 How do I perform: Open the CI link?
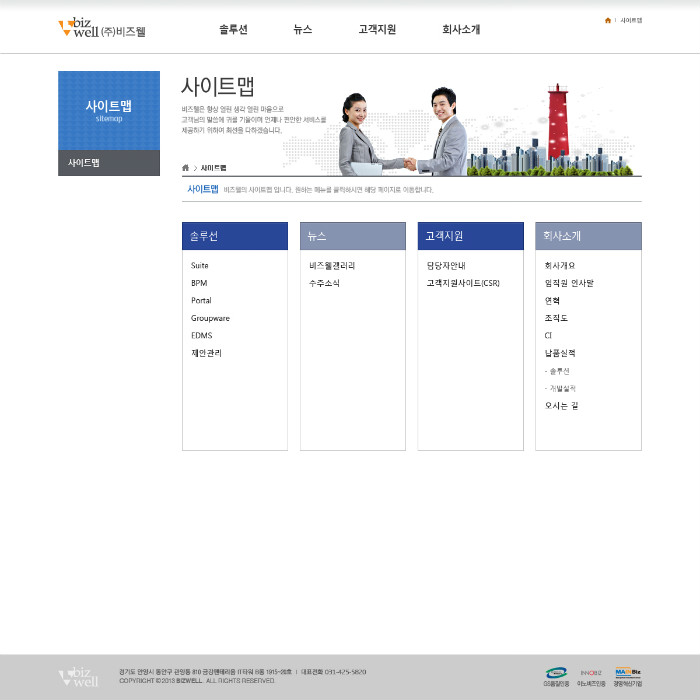tap(548, 336)
